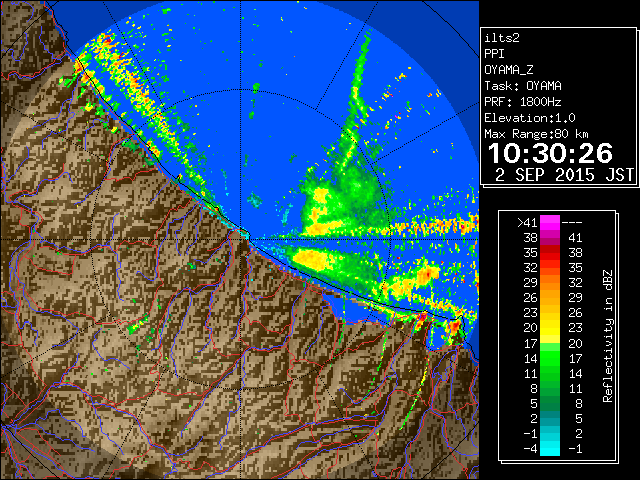This screenshot has height=480, width=640.
Task: Click the 'Max Range:80 km' text
Action: click(536, 134)
